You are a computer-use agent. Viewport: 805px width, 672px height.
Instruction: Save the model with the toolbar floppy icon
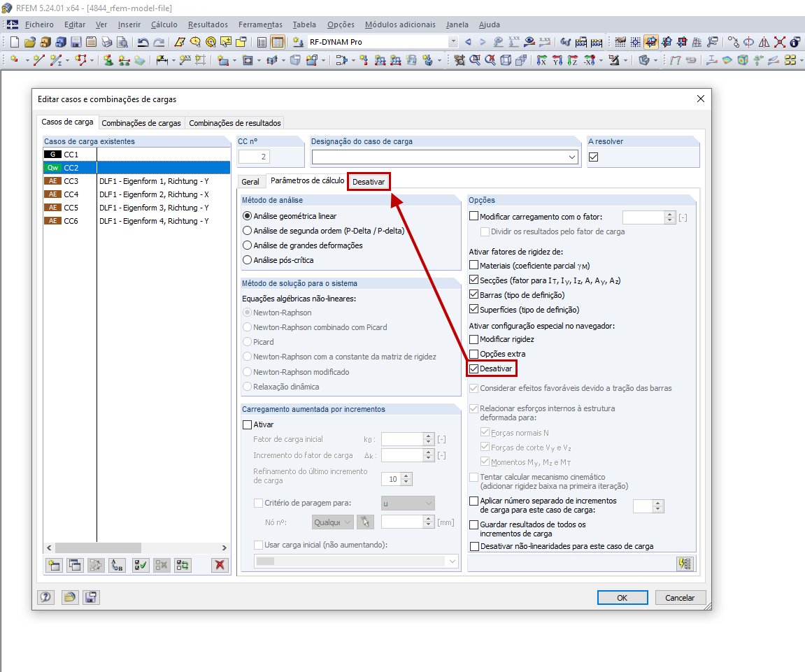click(x=76, y=42)
